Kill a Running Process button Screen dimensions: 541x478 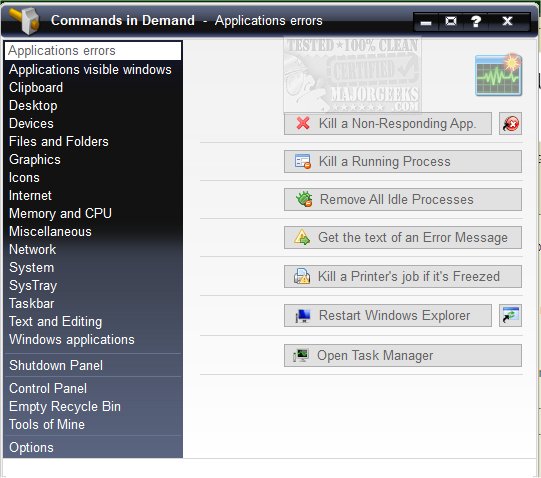pos(403,161)
